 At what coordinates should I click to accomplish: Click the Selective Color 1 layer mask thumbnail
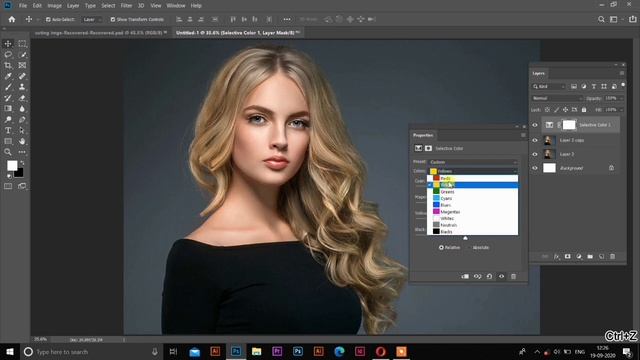coord(569,125)
